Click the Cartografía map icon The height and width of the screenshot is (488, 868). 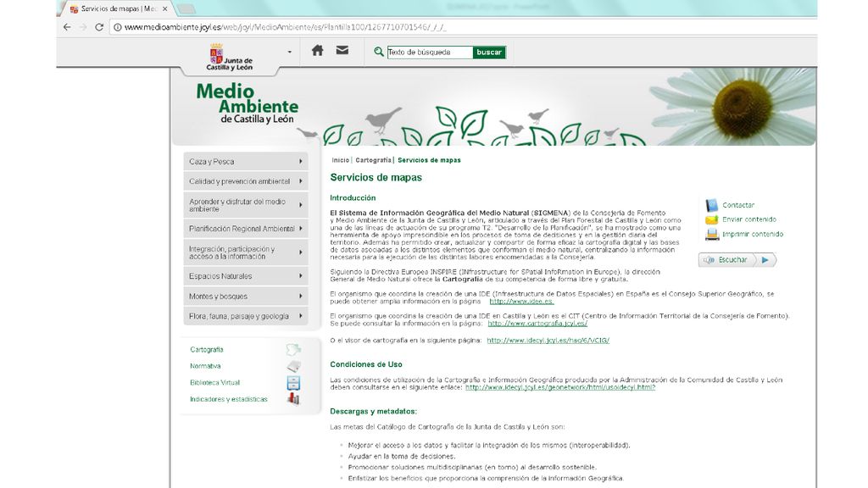pos(293,350)
